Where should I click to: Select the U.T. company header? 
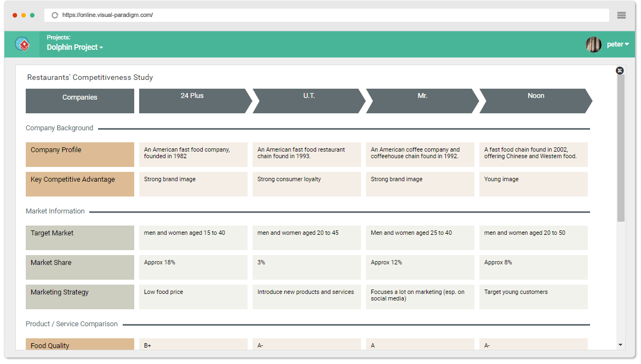[x=308, y=101]
